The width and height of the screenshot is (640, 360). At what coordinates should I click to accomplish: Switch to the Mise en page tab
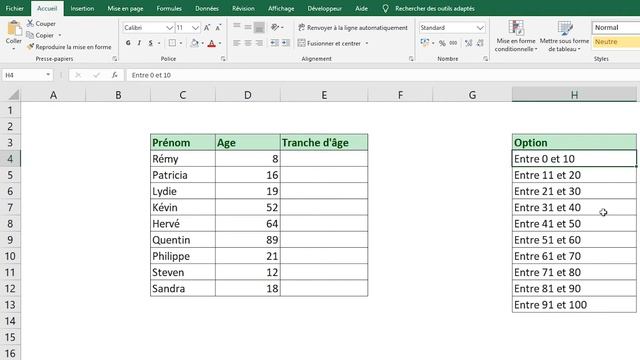click(x=125, y=8)
